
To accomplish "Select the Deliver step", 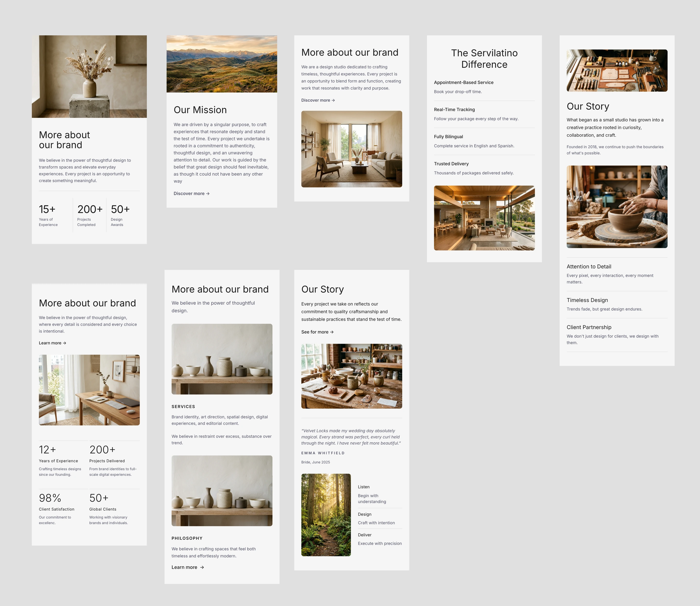I will pyautogui.click(x=380, y=539).
